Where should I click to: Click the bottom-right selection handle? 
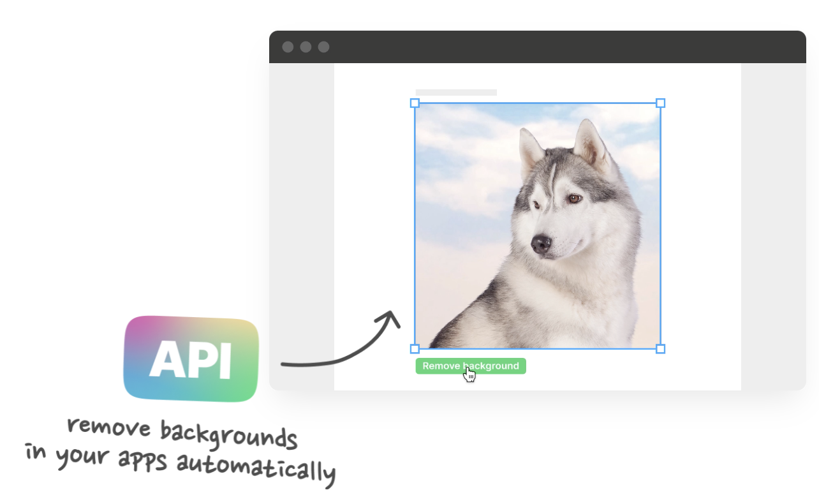click(x=660, y=348)
